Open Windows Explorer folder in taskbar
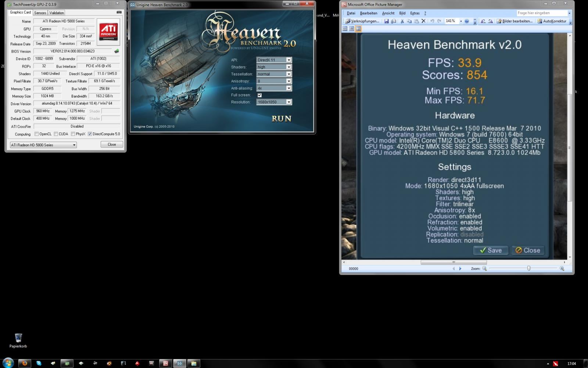Viewport: 588px width, 368px height. point(194,363)
